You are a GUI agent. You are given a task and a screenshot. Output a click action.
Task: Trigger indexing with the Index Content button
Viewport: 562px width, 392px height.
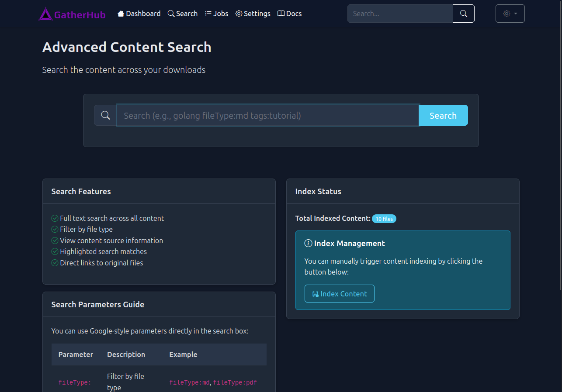point(339,293)
